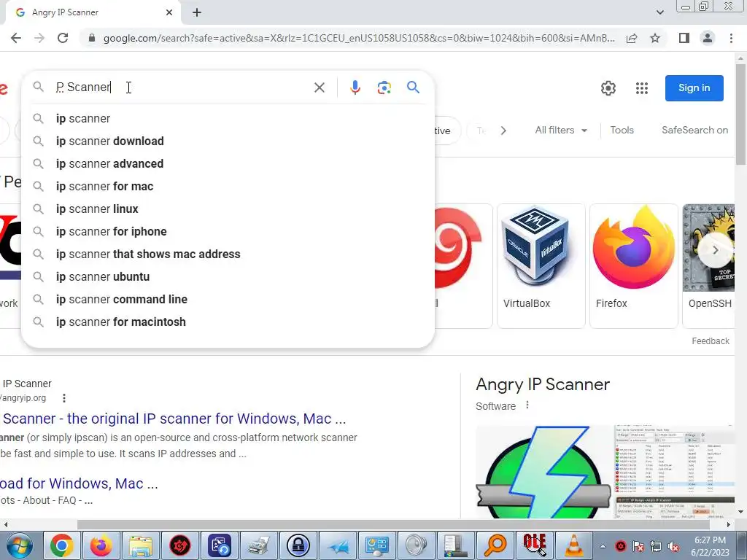747x560 pixels.
Task: Open Google quick settings gear
Action: tap(608, 88)
